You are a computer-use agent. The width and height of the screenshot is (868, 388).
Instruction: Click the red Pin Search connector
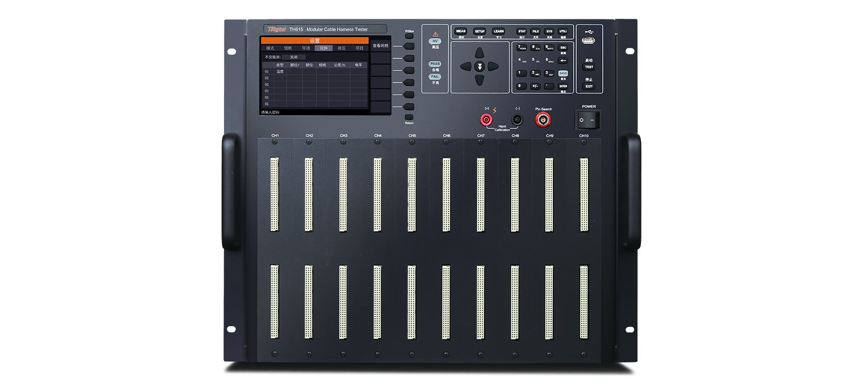(542, 120)
